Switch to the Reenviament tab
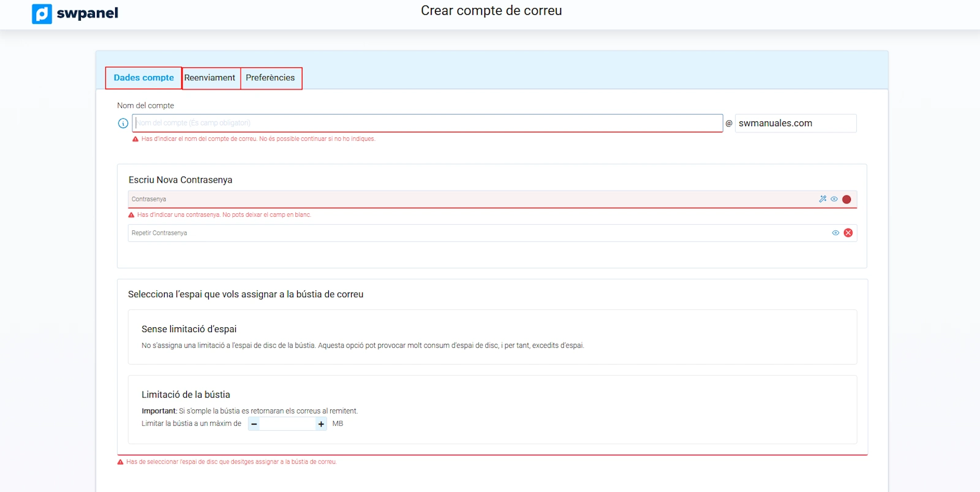The height and width of the screenshot is (492, 980). tap(209, 78)
